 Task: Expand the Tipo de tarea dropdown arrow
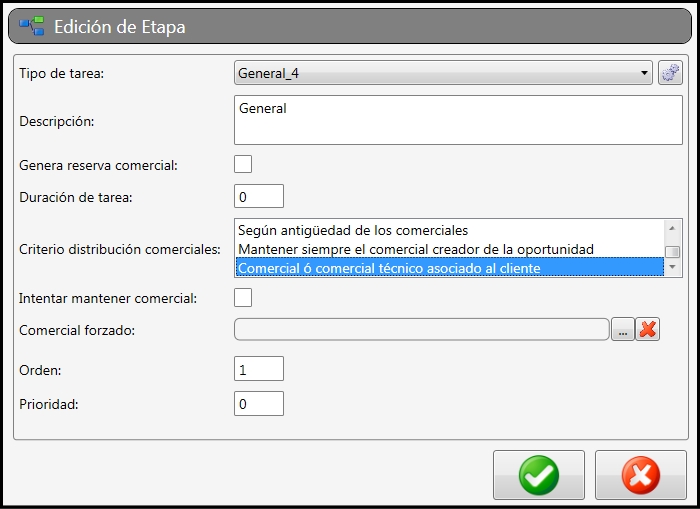[644, 73]
